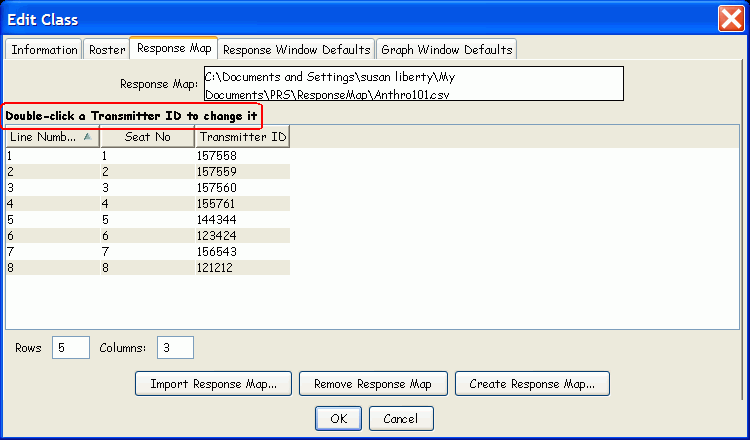This screenshot has width=750, height=440.
Task: Go to Response Window Defaults tab
Action: 297,50
